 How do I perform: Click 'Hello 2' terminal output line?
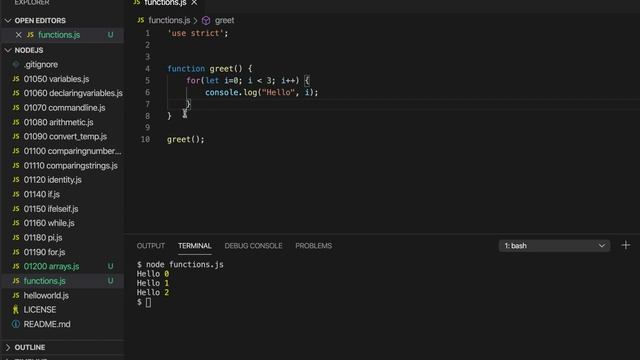click(153, 293)
